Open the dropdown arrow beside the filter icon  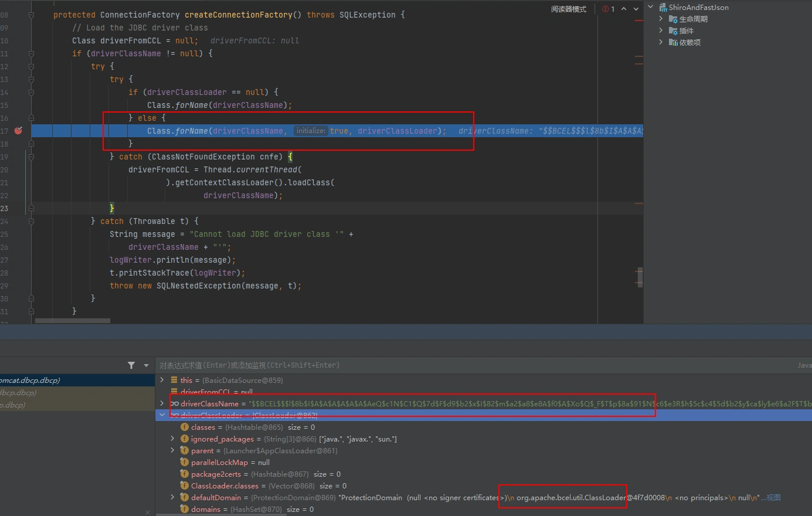tap(146, 365)
